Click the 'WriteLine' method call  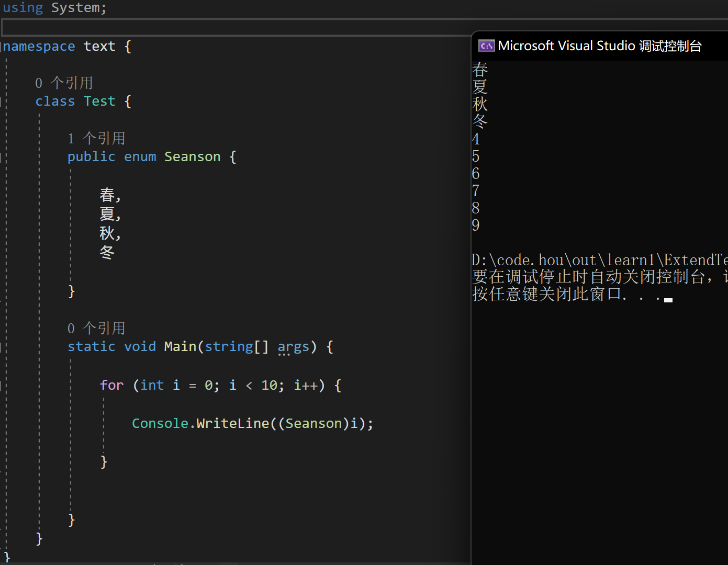[233, 424]
